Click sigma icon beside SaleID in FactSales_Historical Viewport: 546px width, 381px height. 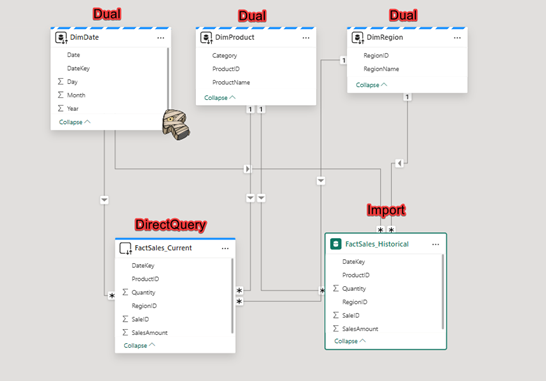(336, 315)
